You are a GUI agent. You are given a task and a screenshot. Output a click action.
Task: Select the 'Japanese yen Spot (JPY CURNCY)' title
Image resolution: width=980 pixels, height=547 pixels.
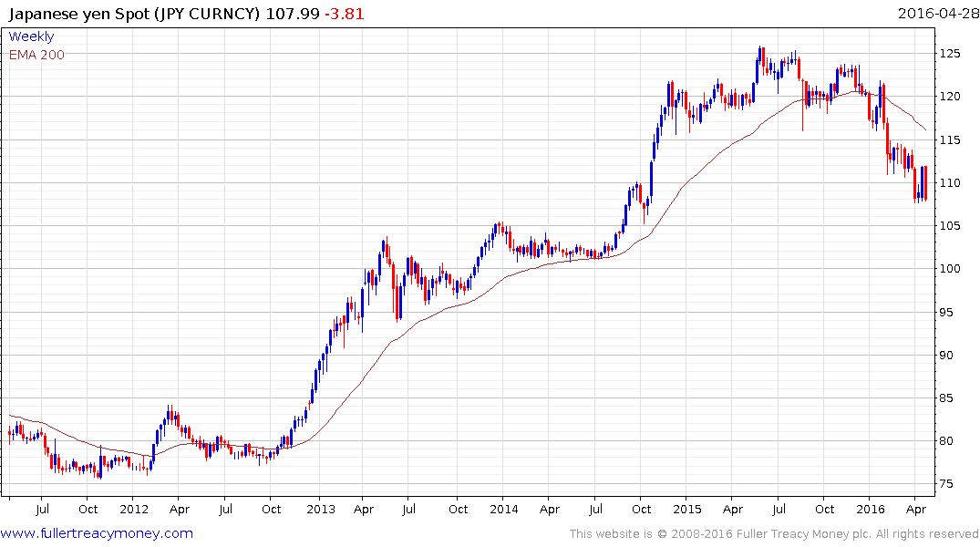[134, 14]
